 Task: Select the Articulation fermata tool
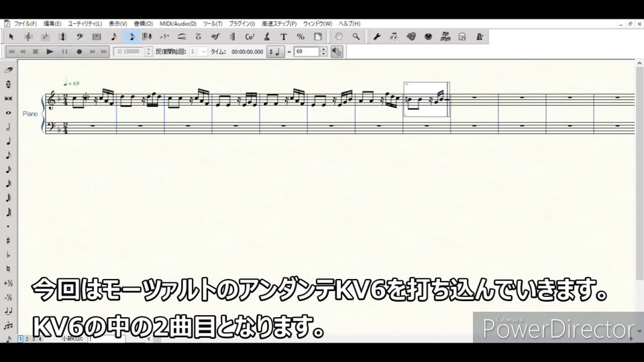[x=199, y=37]
